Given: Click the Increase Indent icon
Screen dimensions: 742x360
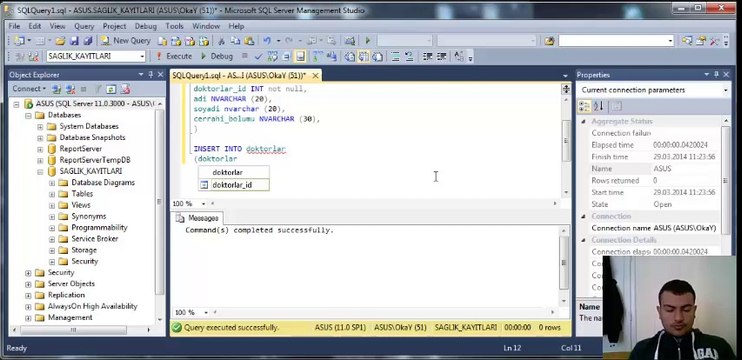Looking at the screenshot, I should [442, 56].
